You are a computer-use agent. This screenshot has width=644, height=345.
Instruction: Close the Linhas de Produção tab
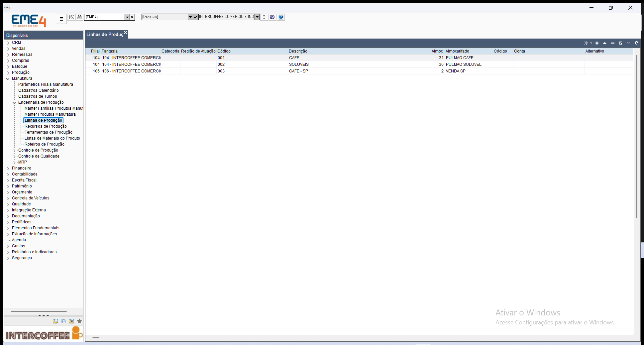click(x=126, y=32)
